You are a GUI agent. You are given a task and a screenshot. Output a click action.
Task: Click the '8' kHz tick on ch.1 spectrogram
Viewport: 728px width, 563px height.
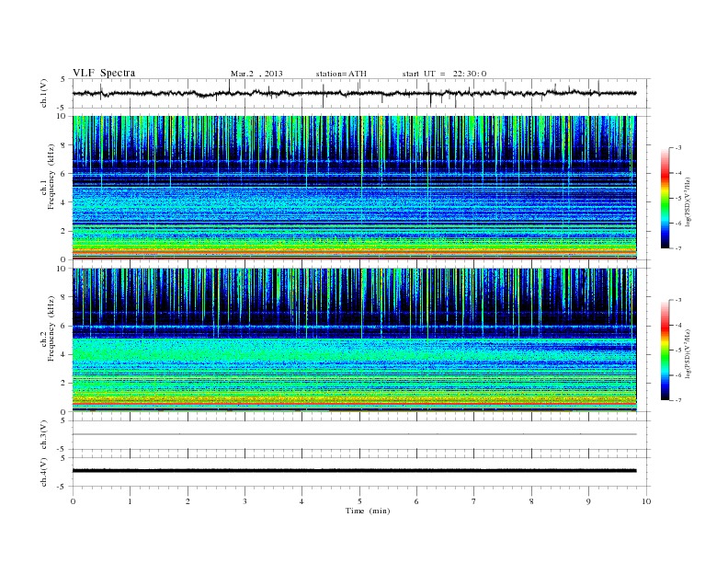click(x=63, y=145)
